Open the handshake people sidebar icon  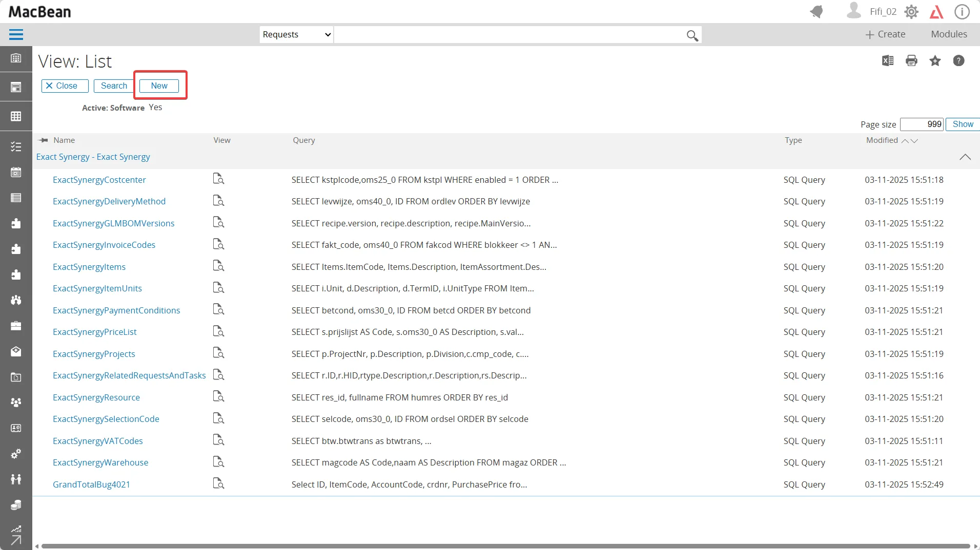click(16, 479)
